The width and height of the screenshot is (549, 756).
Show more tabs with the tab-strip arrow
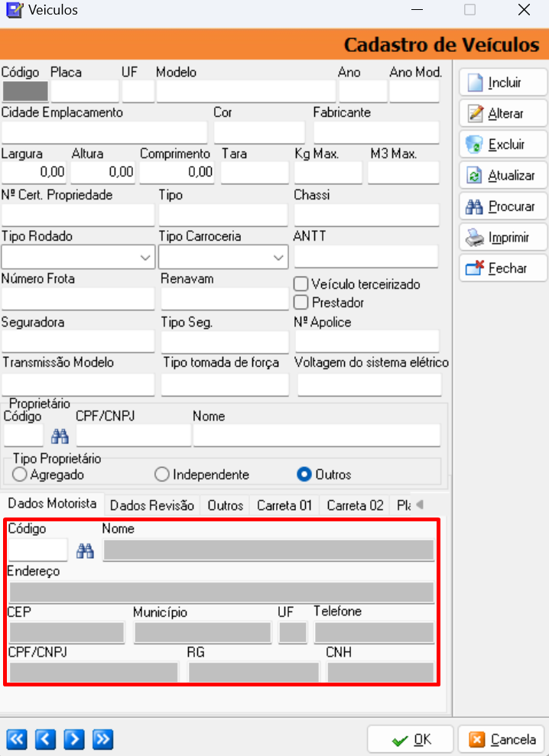click(x=419, y=505)
